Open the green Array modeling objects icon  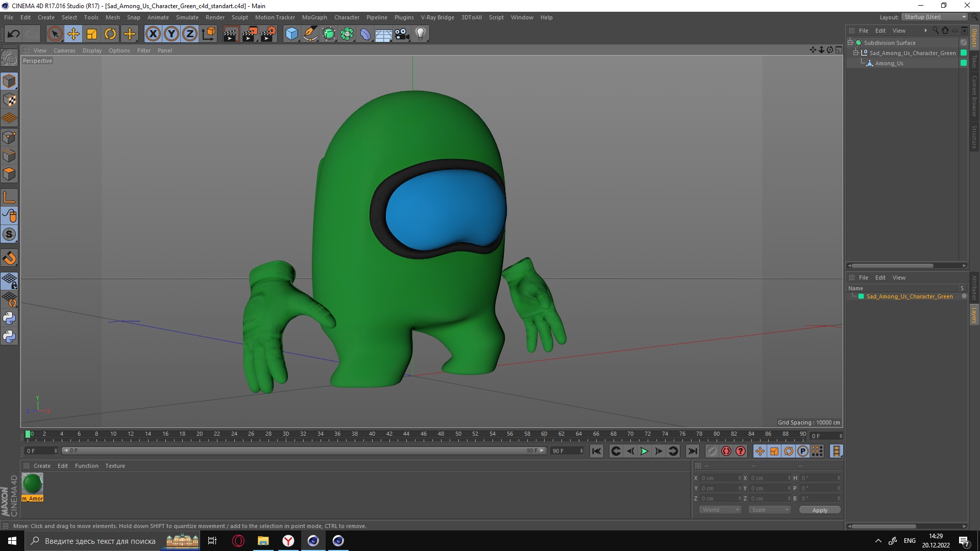point(347,34)
